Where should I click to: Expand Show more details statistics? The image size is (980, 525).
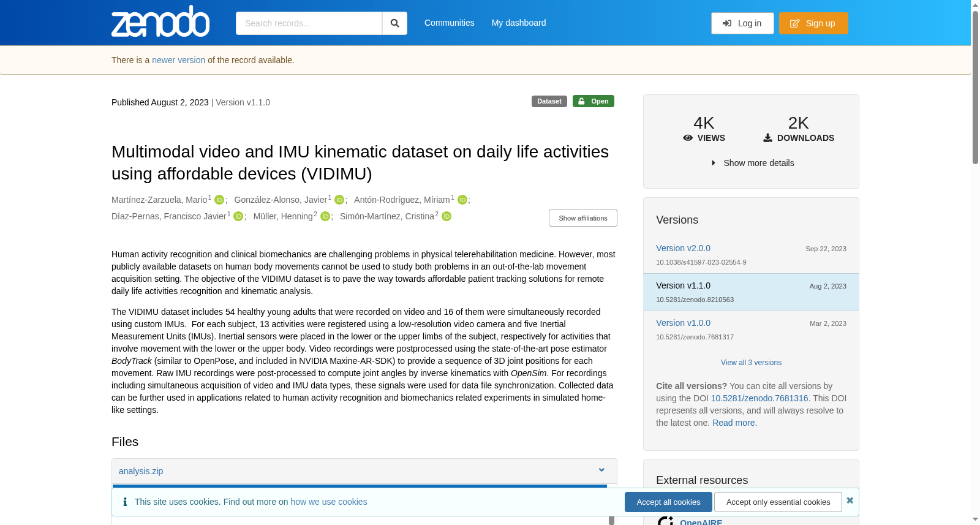coord(752,163)
